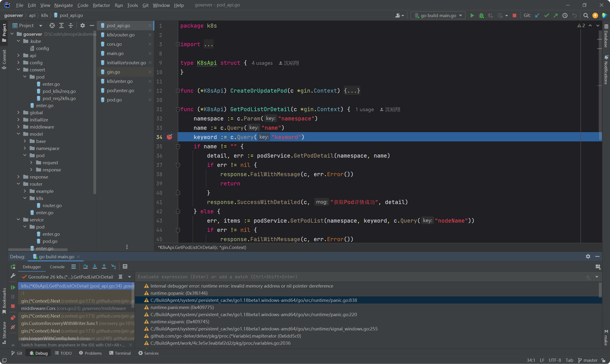Rerun the debug session
This screenshot has width=610, height=364.
pos(13,267)
